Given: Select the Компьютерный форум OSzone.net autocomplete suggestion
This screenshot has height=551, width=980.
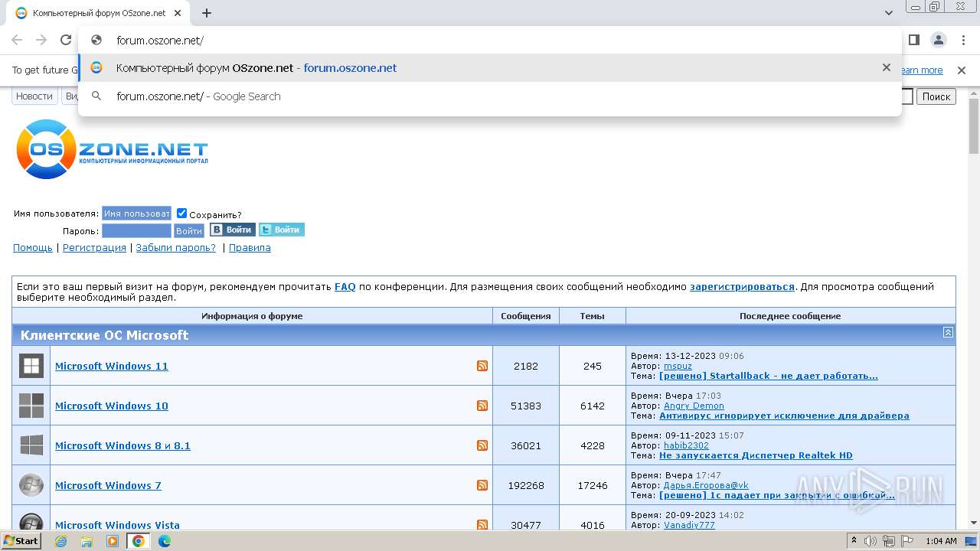Looking at the screenshot, I should point(490,67).
